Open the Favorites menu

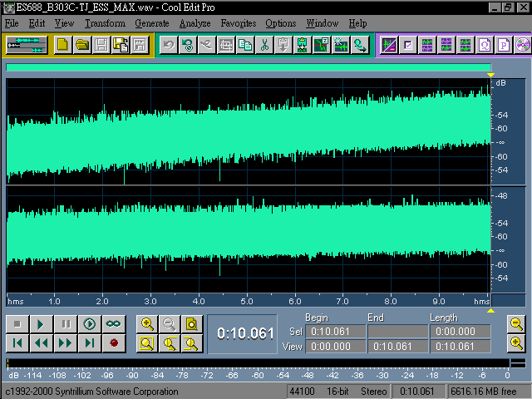tap(239, 23)
